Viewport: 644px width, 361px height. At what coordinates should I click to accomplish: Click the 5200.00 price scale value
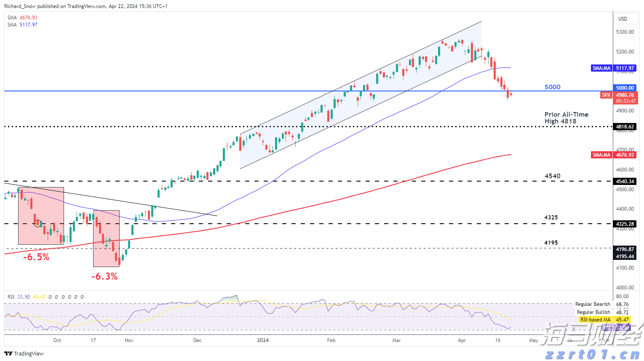point(625,52)
